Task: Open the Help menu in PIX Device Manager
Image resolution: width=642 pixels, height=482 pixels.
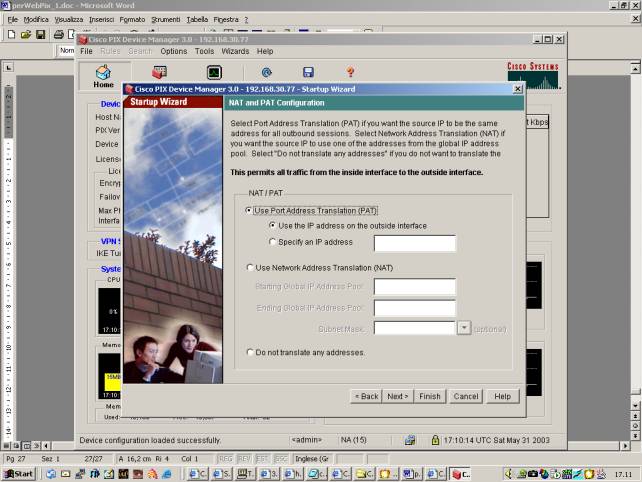Action: pyautogui.click(x=265, y=51)
